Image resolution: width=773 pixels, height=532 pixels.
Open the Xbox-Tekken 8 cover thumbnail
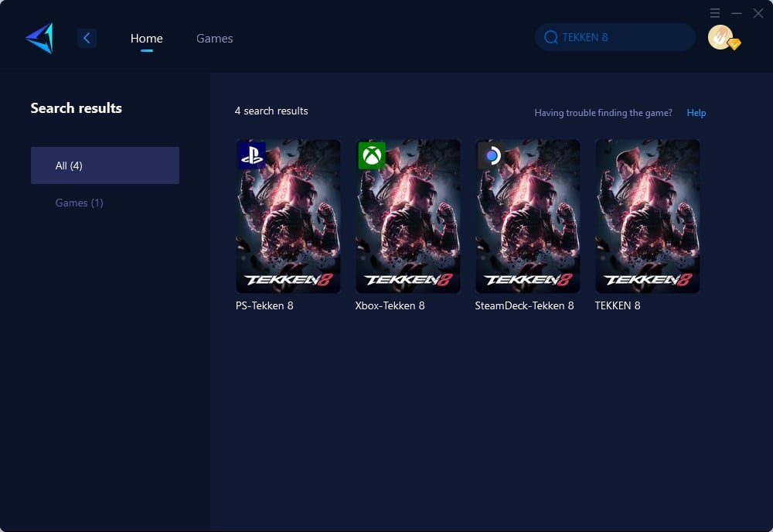pyautogui.click(x=407, y=217)
